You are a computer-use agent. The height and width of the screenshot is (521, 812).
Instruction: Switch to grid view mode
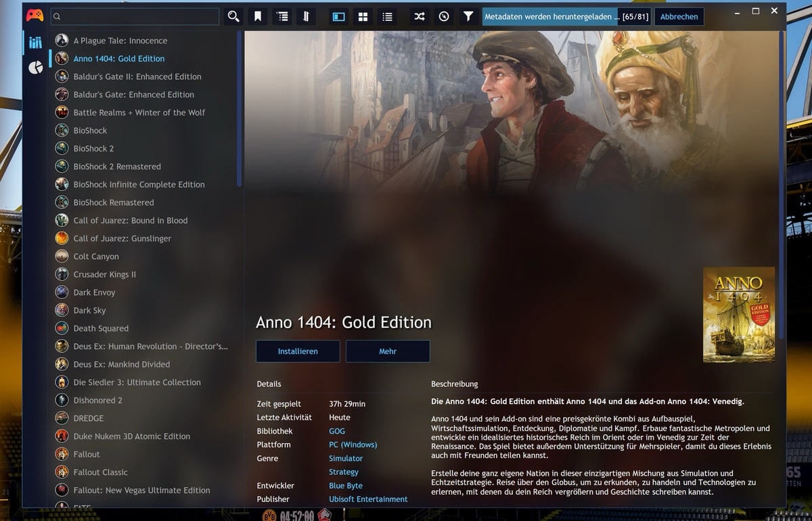(363, 16)
